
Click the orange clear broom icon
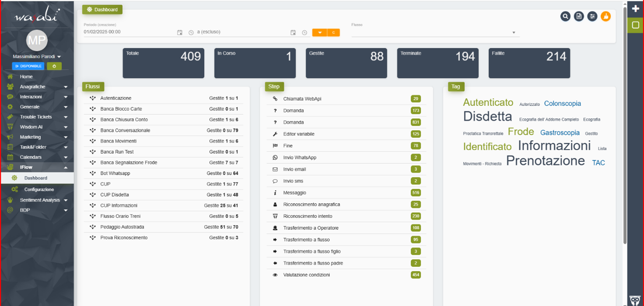605,17
